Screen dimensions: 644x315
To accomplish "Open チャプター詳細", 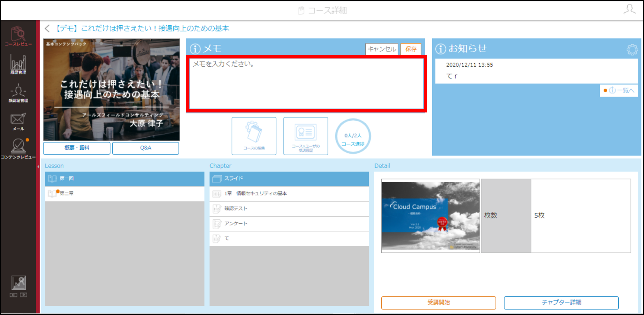I will 561,303.
